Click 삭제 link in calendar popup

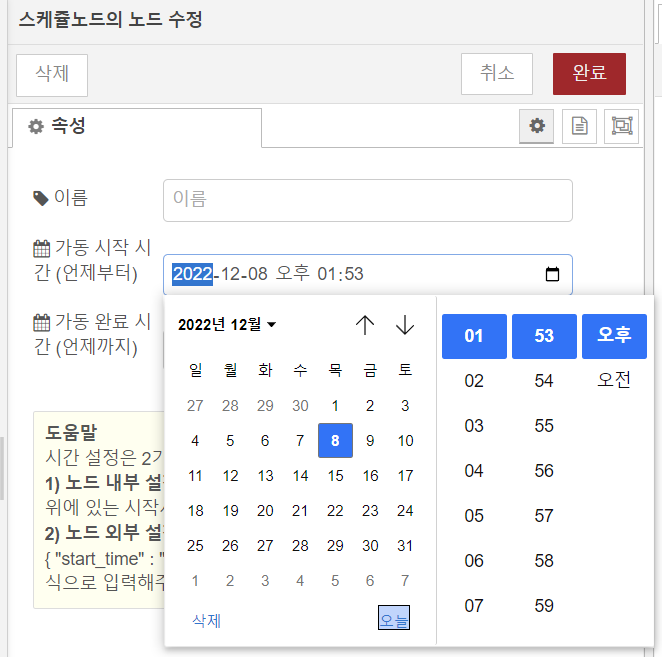[x=206, y=621]
